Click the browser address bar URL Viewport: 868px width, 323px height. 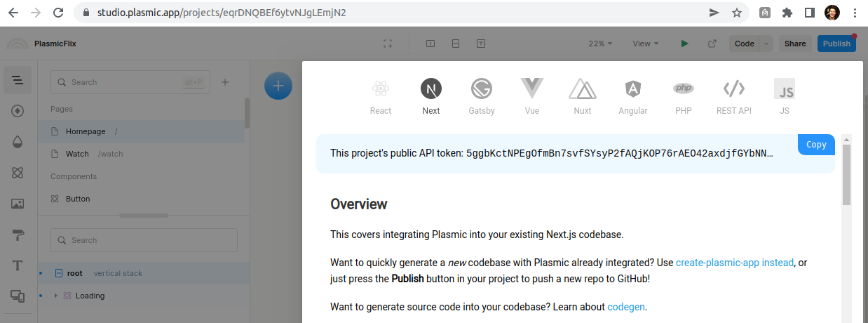(x=222, y=13)
